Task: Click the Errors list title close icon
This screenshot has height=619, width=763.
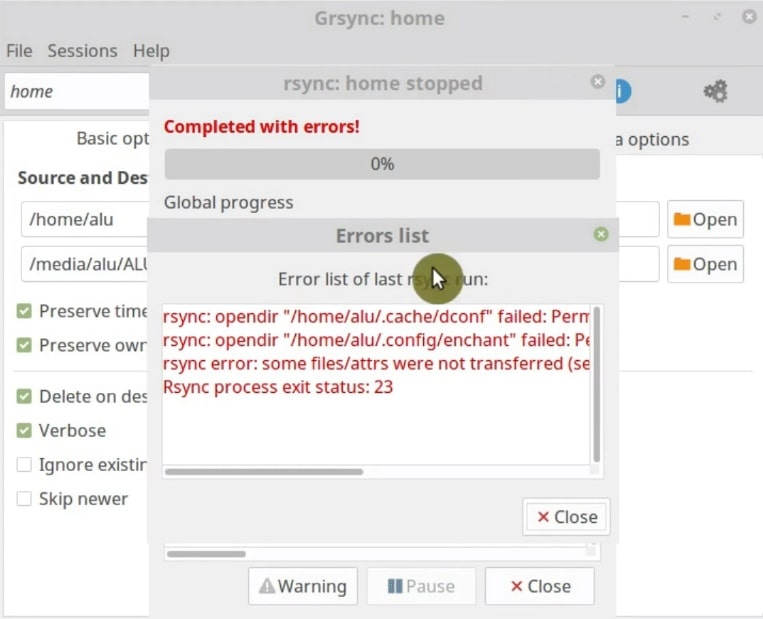Action: (601, 235)
